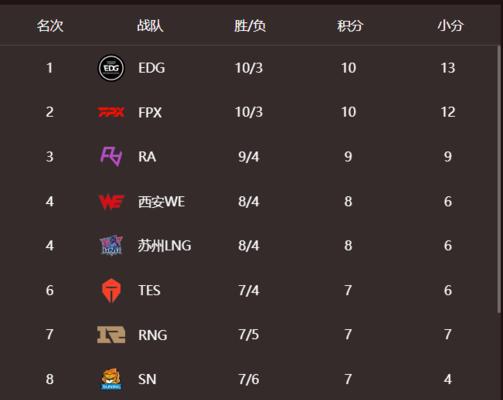Click the EDG team logo

tap(111, 68)
